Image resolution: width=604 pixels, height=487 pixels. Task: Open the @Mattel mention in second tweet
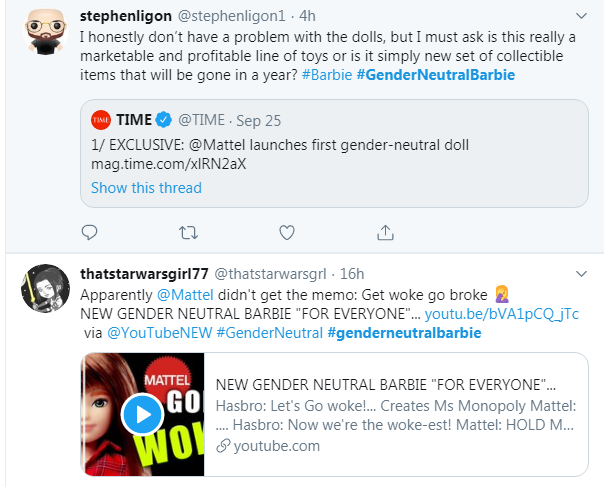point(185,295)
